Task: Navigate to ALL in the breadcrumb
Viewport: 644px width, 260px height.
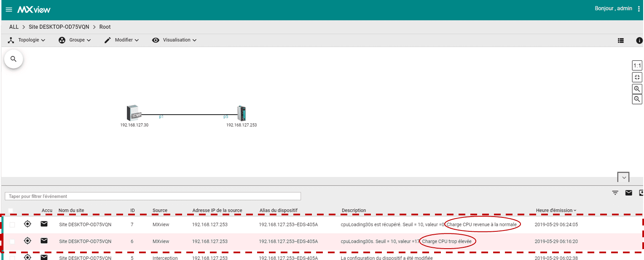Action: coord(14,27)
